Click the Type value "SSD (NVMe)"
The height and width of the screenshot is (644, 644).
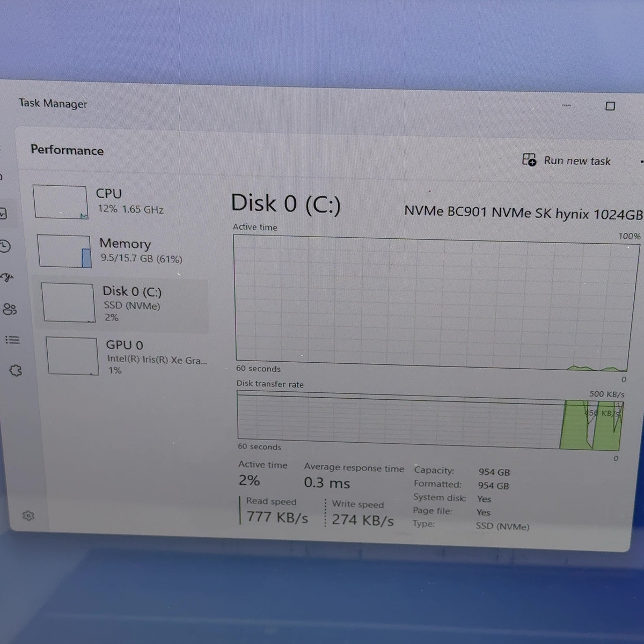pyautogui.click(x=502, y=526)
